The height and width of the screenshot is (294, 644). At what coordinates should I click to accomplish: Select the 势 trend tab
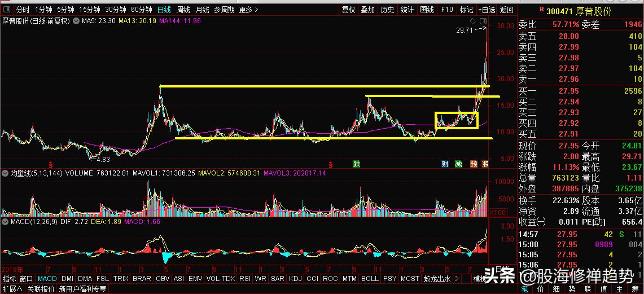[x=572, y=288]
